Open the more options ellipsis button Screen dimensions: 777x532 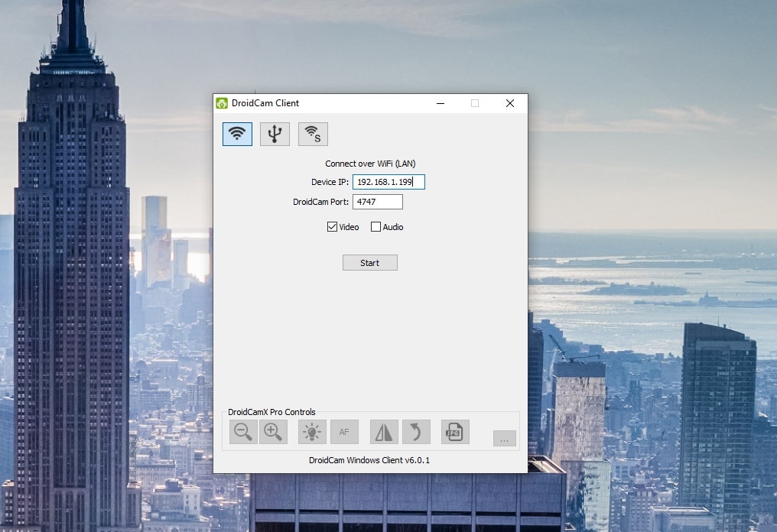click(x=505, y=439)
